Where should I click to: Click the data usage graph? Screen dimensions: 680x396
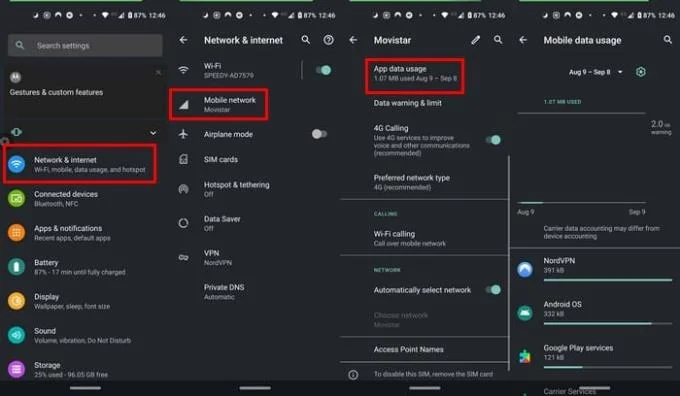click(582, 158)
